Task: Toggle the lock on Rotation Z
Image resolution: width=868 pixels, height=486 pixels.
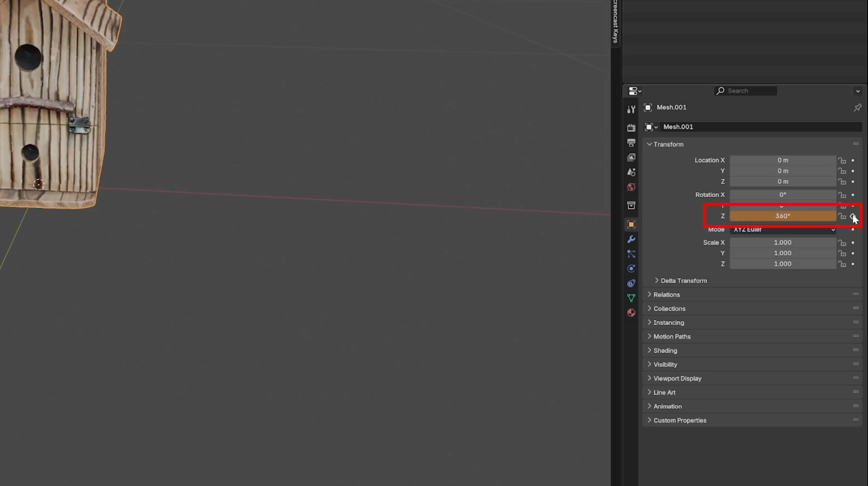Action: coord(843,216)
